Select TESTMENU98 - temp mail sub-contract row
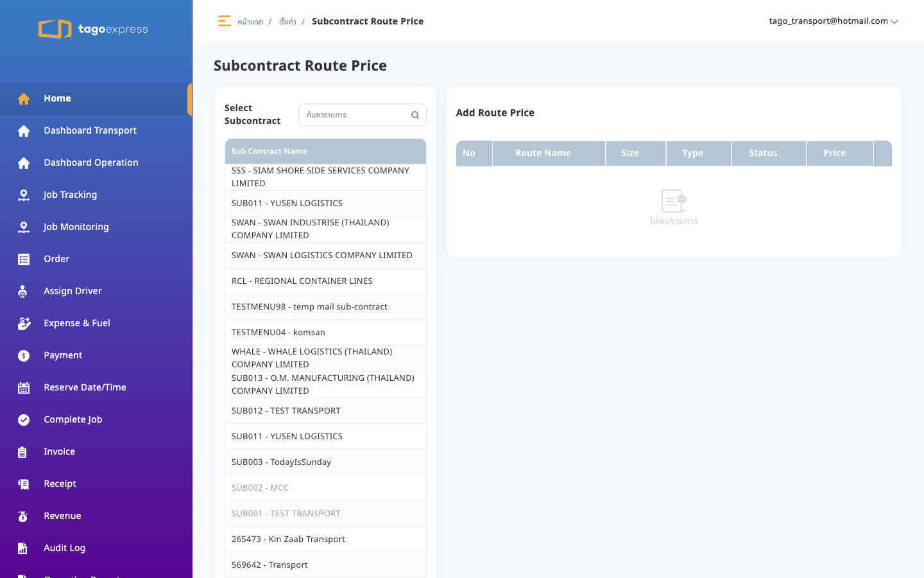This screenshot has height=578, width=924. click(x=325, y=307)
